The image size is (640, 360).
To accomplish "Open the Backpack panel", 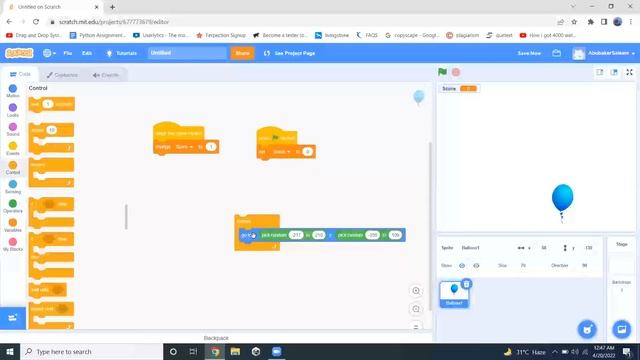I will [216, 338].
